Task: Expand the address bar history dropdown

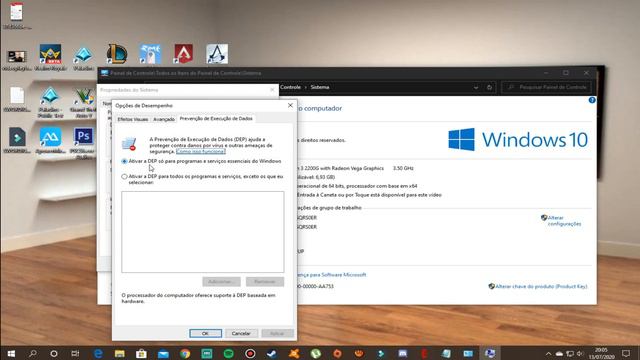Action: [x=476, y=87]
